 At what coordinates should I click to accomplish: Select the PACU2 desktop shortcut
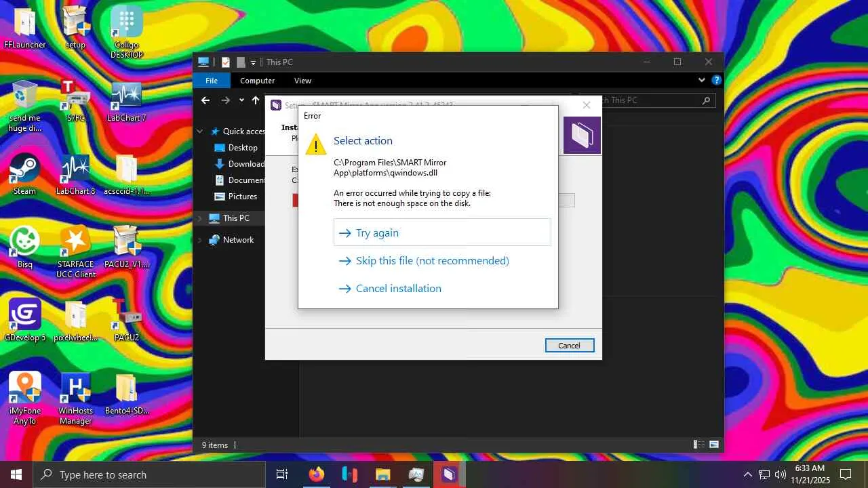(x=127, y=321)
